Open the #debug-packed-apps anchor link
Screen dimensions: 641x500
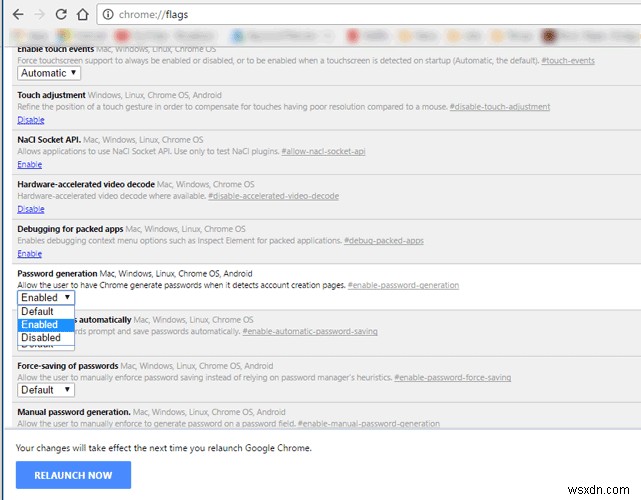click(383, 240)
